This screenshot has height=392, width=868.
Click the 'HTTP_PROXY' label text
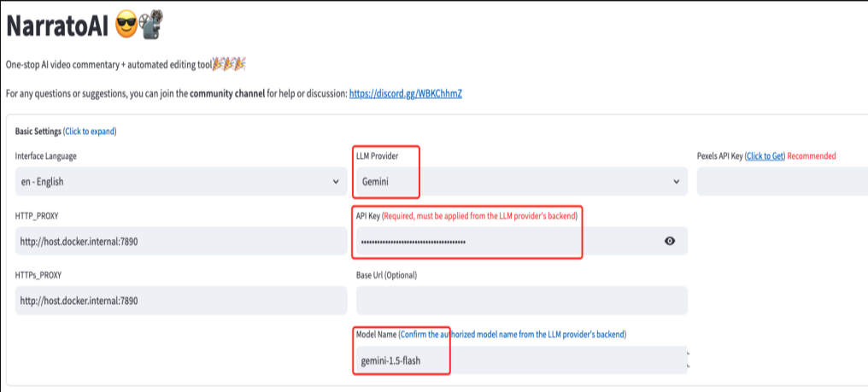37,215
